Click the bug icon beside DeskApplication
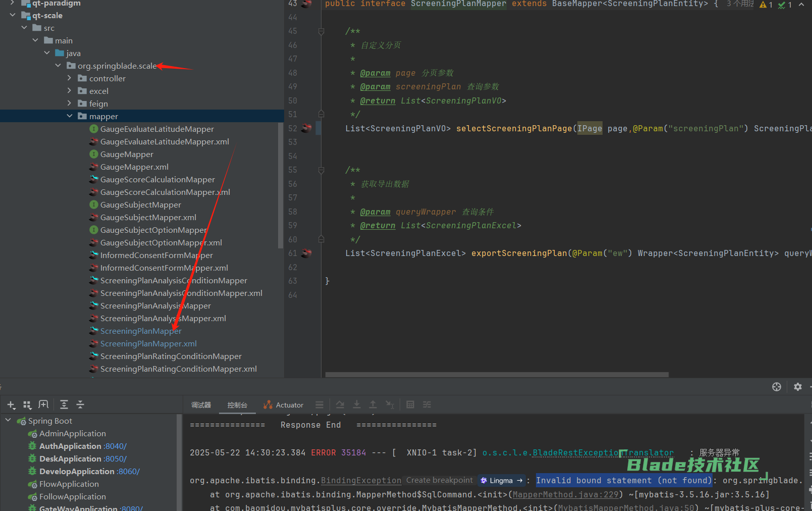This screenshot has width=812, height=511. click(32, 458)
